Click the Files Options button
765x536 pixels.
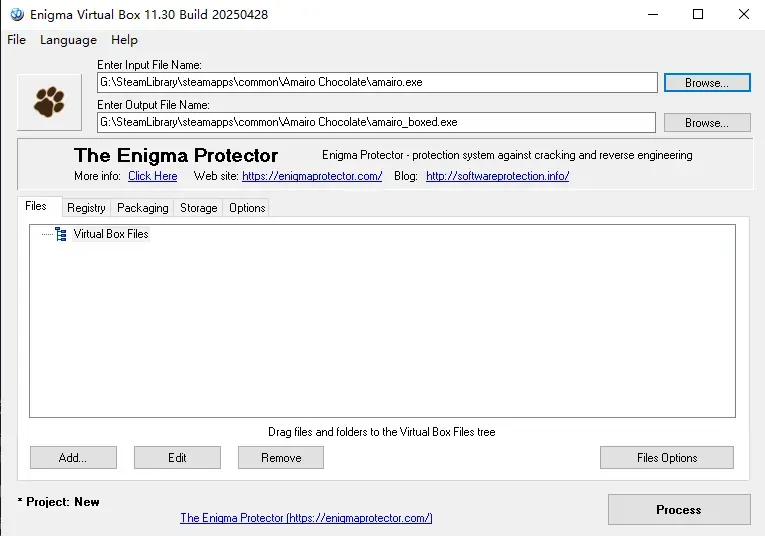click(667, 457)
